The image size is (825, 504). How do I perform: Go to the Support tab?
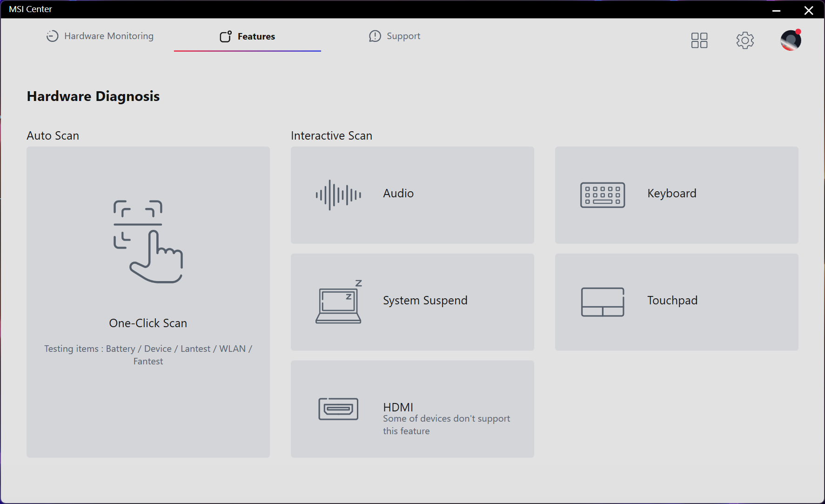coord(395,36)
